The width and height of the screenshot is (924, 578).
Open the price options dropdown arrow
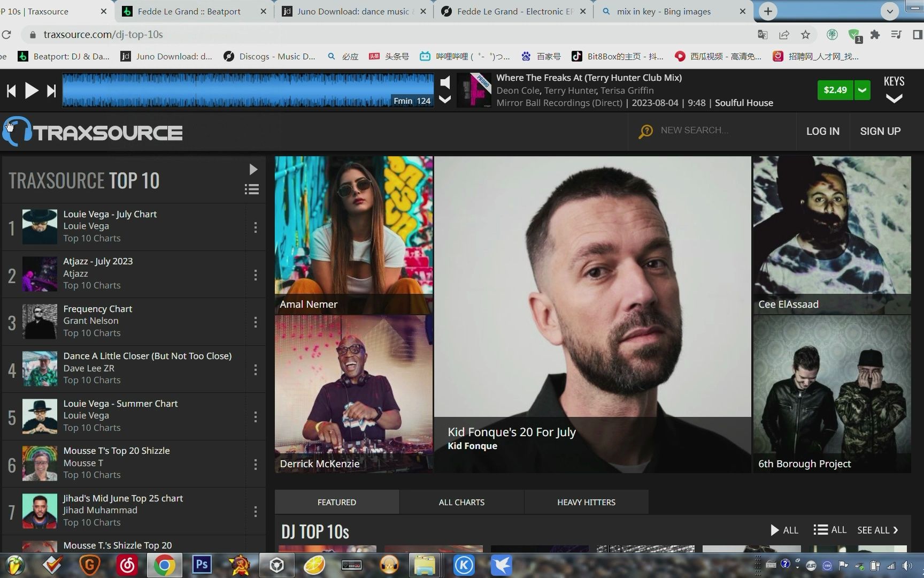click(x=862, y=90)
